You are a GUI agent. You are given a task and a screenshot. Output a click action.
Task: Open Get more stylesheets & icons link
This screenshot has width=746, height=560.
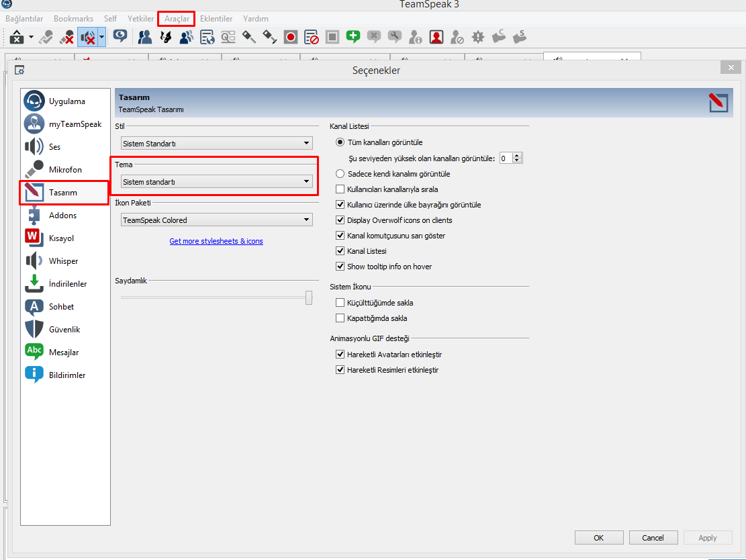point(216,241)
